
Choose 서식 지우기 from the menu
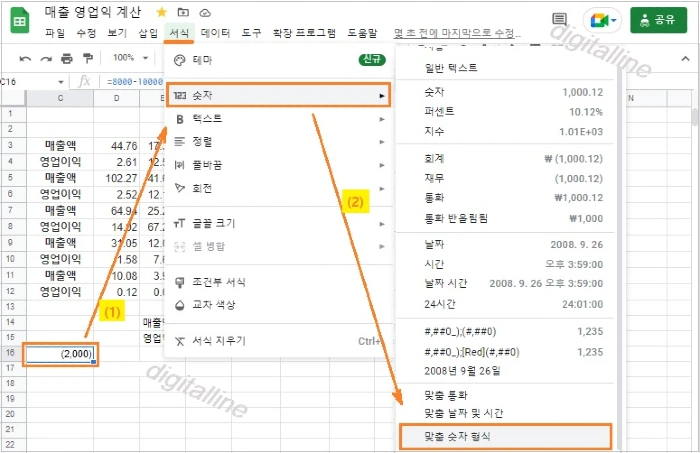(278, 341)
